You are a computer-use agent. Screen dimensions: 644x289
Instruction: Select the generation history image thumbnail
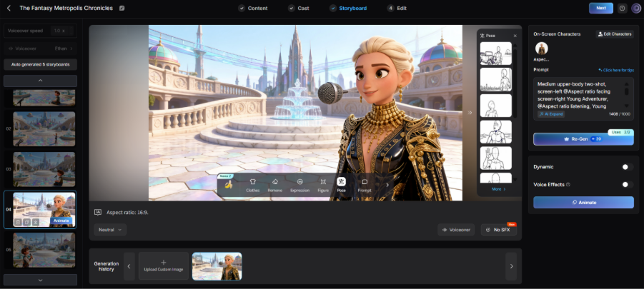click(217, 266)
